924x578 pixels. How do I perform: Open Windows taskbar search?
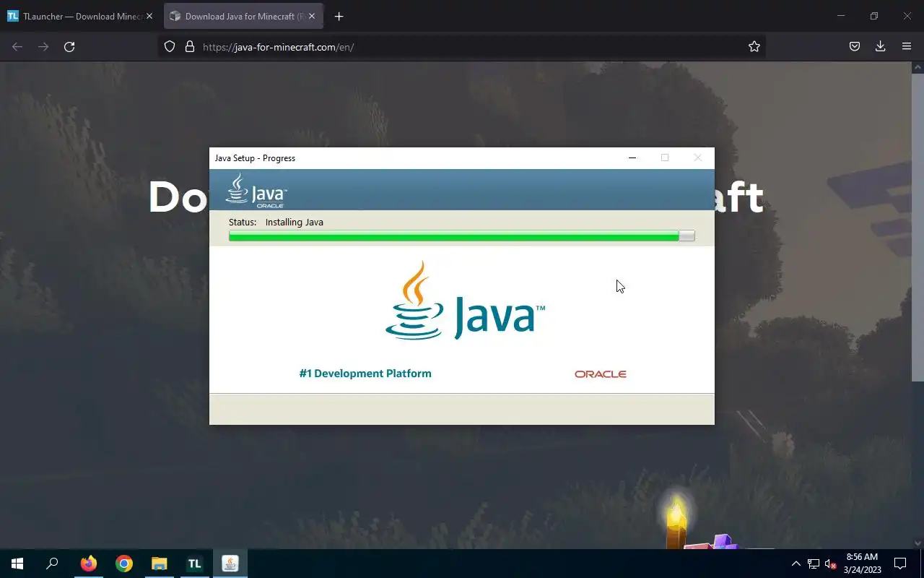[x=52, y=564]
